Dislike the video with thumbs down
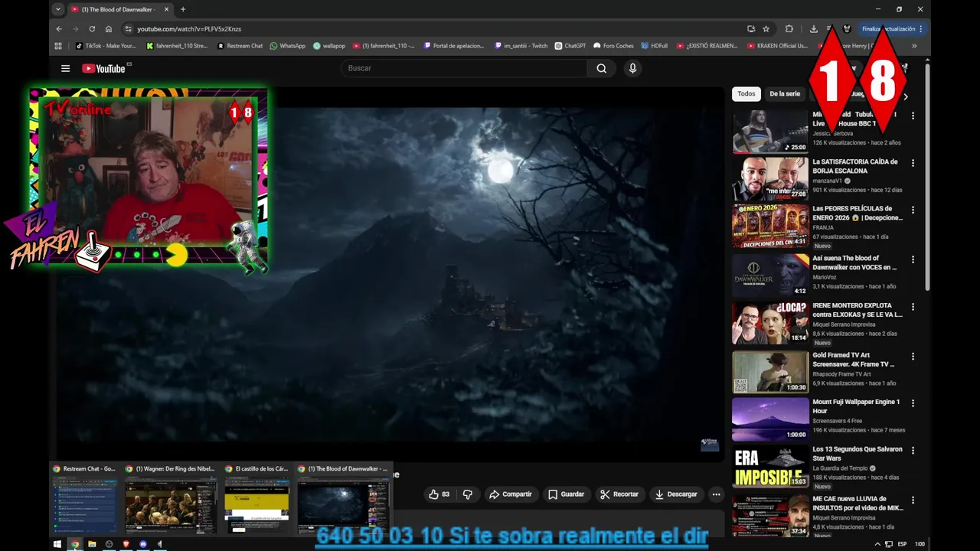This screenshot has height=551, width=980. [x=468, y=494]
